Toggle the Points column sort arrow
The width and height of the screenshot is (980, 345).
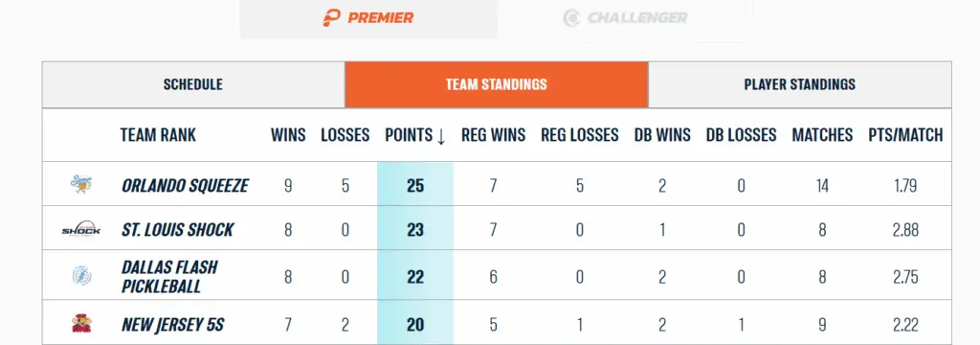tap(440, 136)
